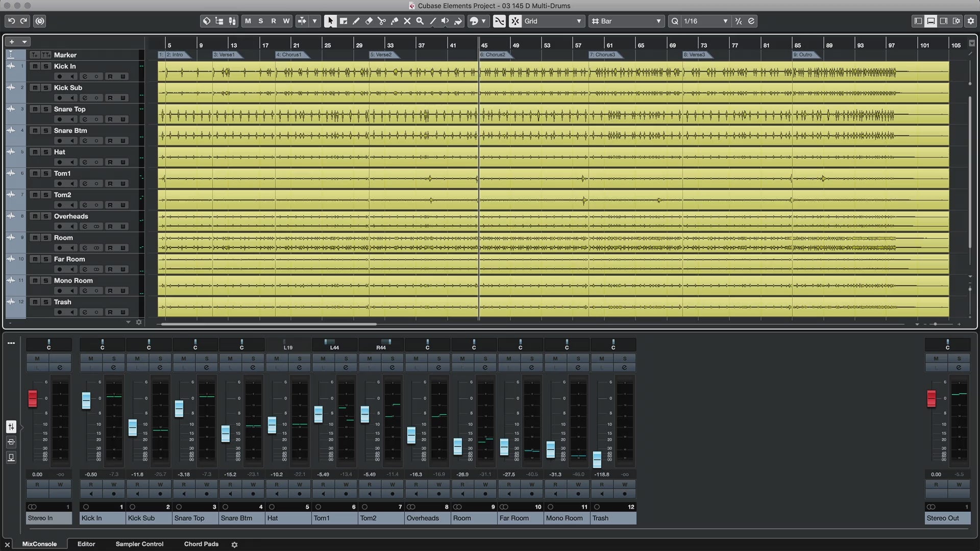Select the Erase tool
This screenshot has width=980, height=551.
pos(369,21)
